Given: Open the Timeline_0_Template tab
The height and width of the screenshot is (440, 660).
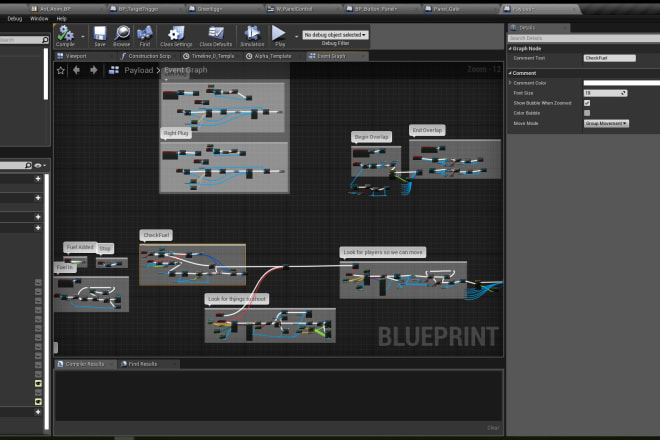Looking at the screenshot, I should (x=213, y=56).
